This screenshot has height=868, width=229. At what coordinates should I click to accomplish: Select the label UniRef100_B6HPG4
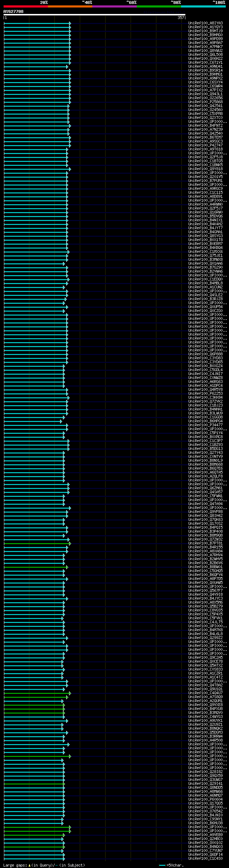point(205,421)
